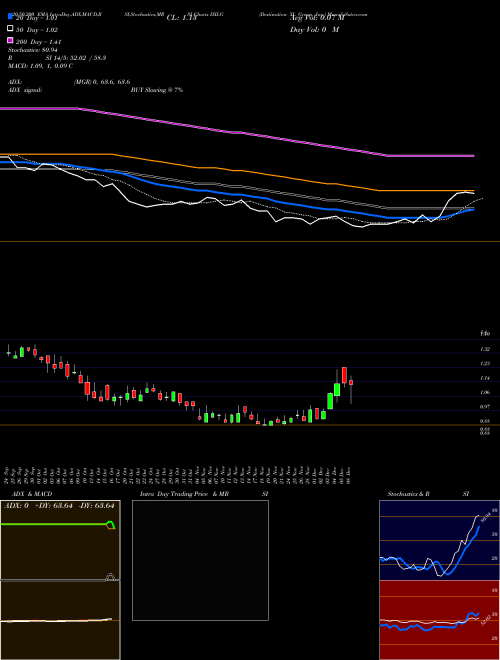Click the 'SI 14/5: 52.02 / 58.3' value
Viewport: 500px width, 660px height.
(76, 58)
